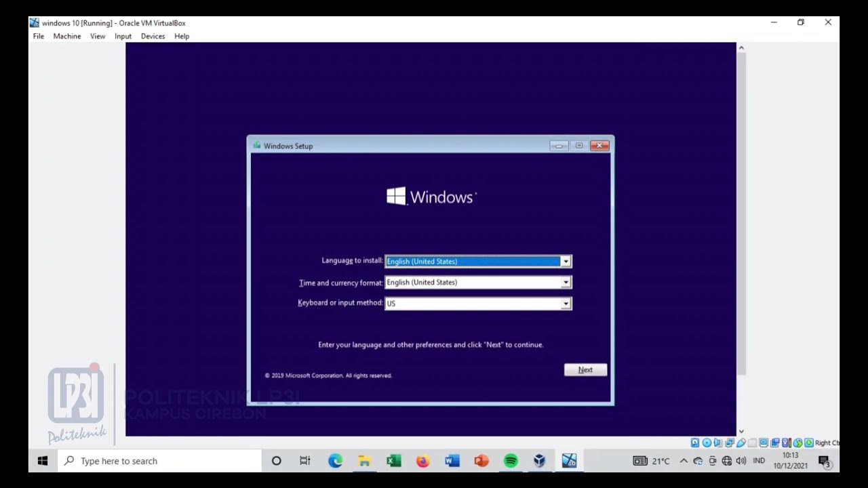Click the audio status icon in VirtualBox
The image size is (868, 488).
pyautogui.click(x=718, y=443)
